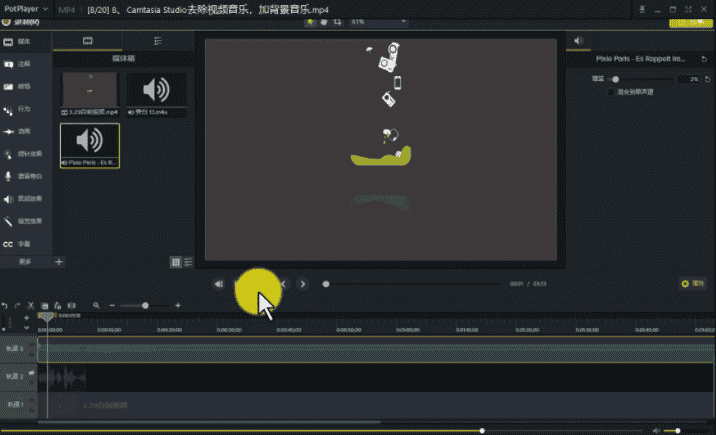This screenshot has width=716, height=435.
Task: Seek using the PotPlayer progress bar handle
Action: (482, 430)
